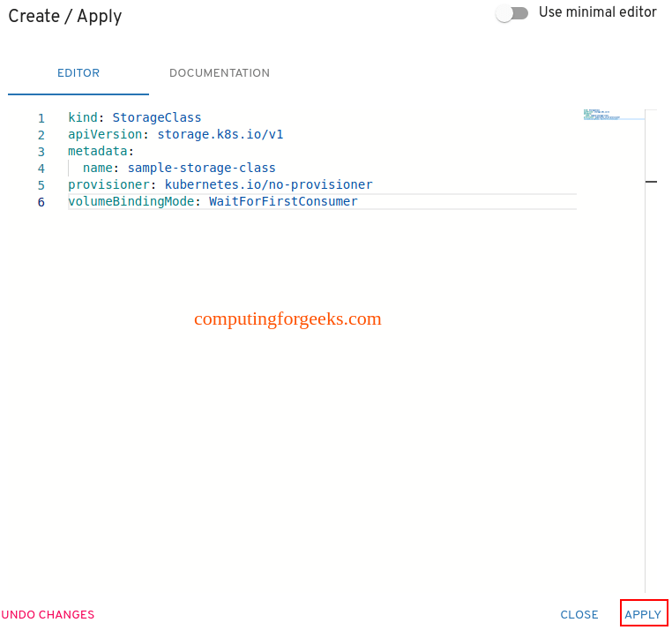Toggle the Use minimal editor switch

click(x=511, y=13)
